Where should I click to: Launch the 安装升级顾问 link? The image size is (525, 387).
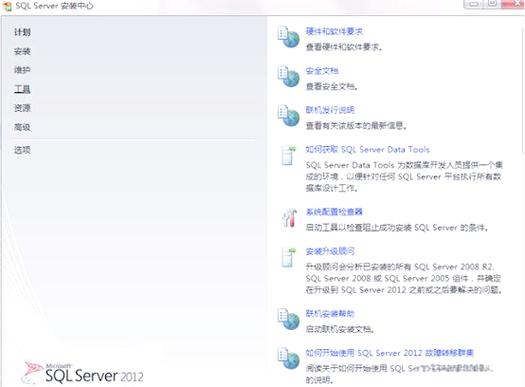click(x=330, y=251)
